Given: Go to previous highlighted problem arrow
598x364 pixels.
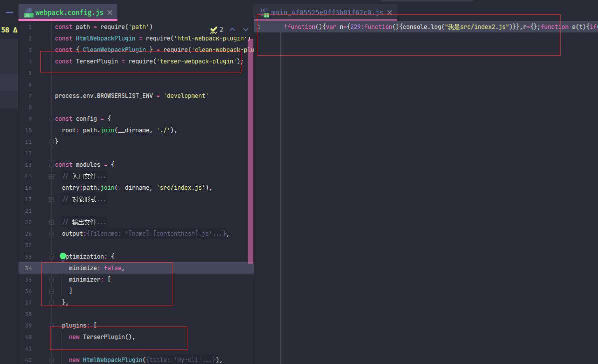Looking at the screenshot, I should click(x=232, y=29).
